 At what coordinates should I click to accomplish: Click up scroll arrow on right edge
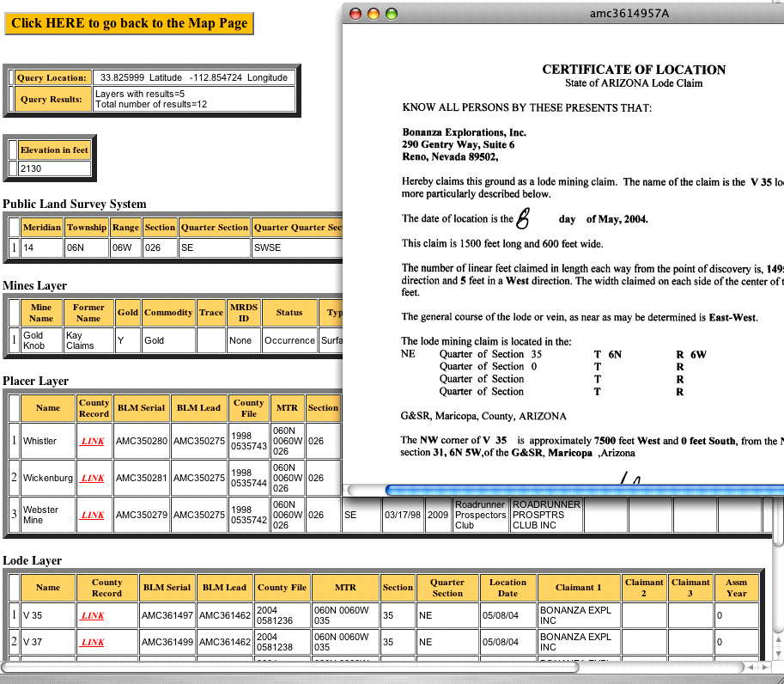click(x=779, y=640)
